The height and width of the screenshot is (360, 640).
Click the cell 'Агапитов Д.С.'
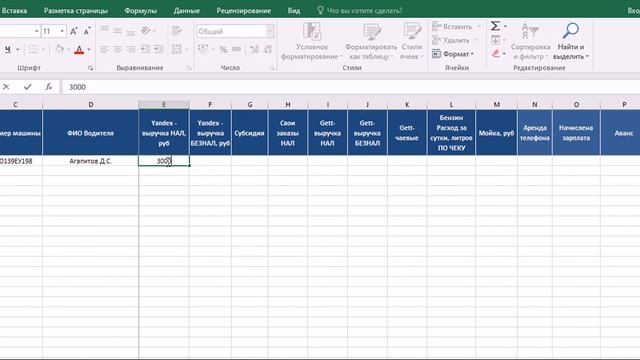[91, 161]
